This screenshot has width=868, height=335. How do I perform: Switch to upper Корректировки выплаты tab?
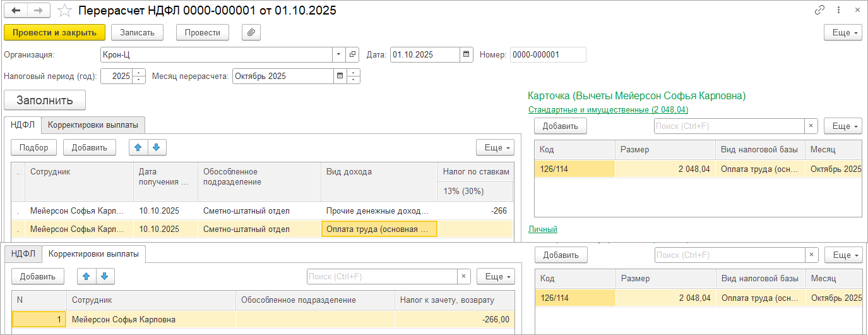point(93,125)
